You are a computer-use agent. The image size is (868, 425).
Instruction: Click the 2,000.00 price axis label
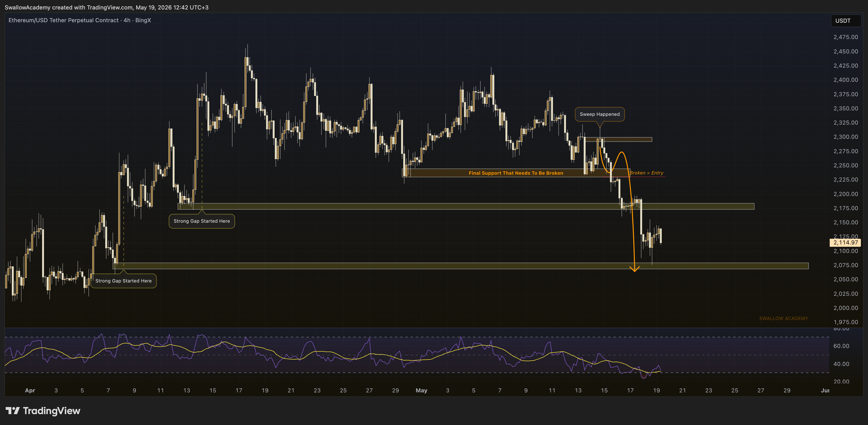point(846,308)
